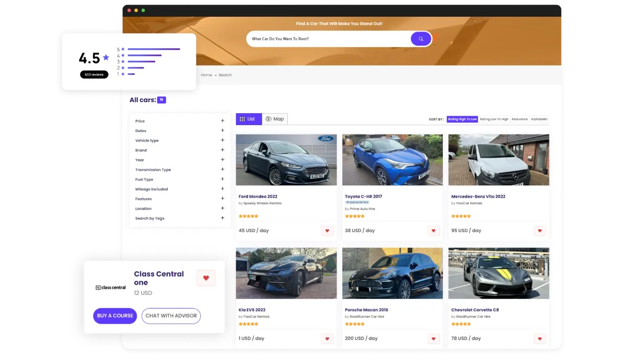Click the 5 star rating bar
The image size is (629, 364).
pyautogui.click(x=154, y=49)
